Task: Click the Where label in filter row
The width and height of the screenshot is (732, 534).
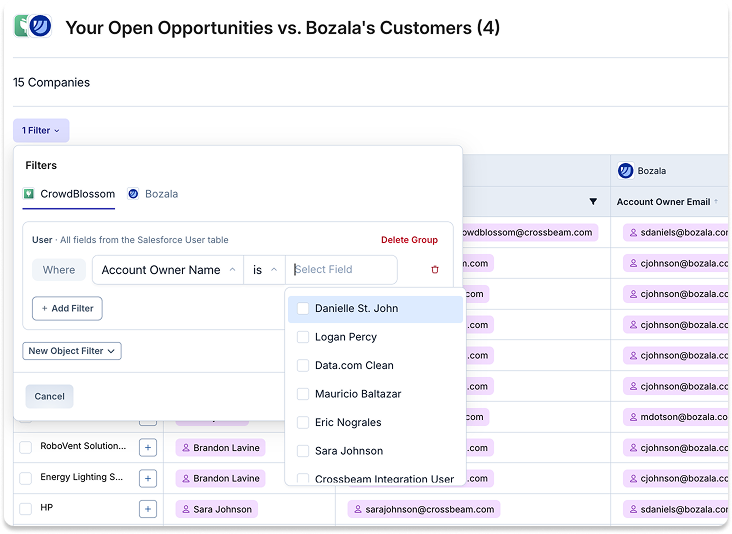Action: pos(59,270)
